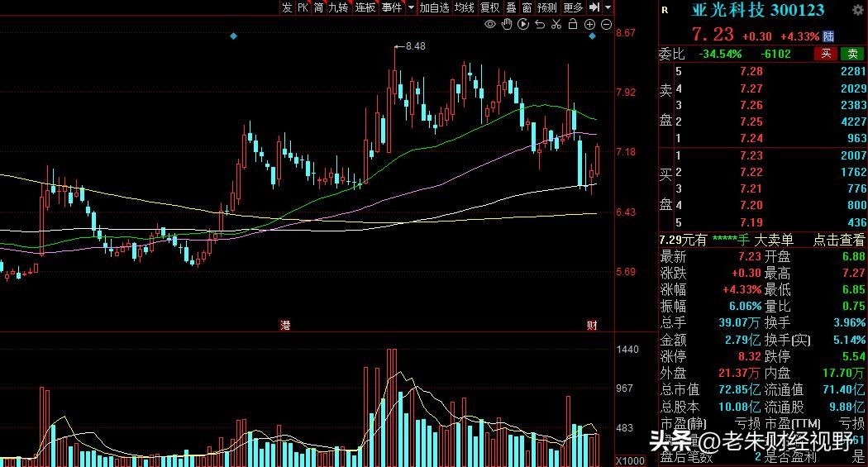The height and width of the screenshot is (467, 868).
Task: Click the 发 toolbar button
Action: (287, 7)
